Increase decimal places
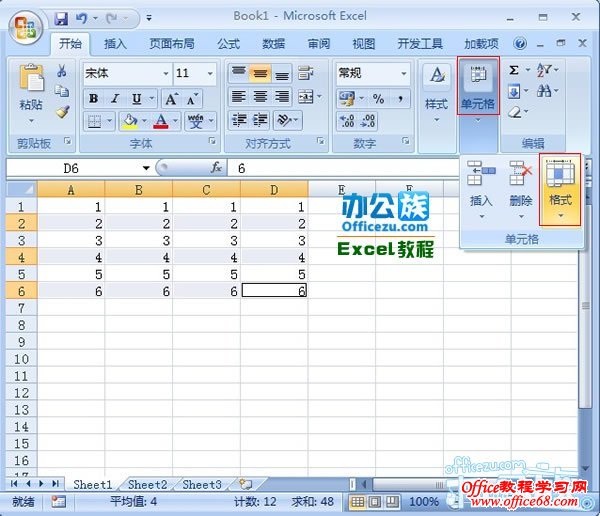 point(347,121)
